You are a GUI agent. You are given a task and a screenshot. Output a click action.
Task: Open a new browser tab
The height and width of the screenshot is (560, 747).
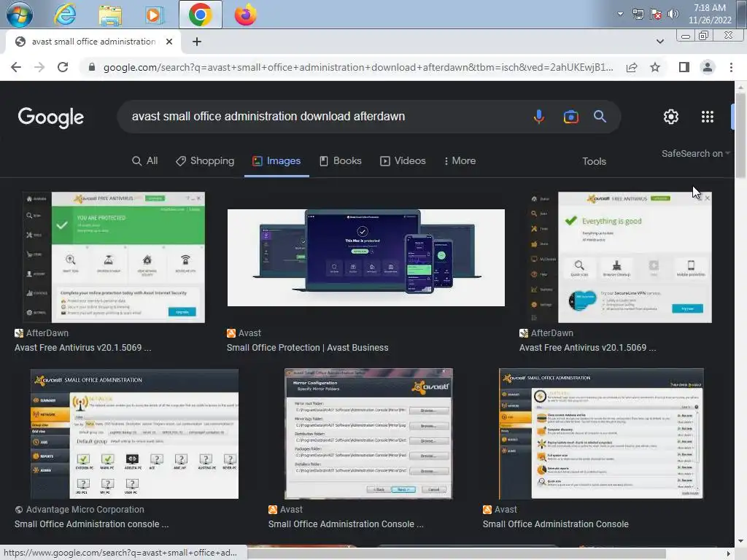197,42
